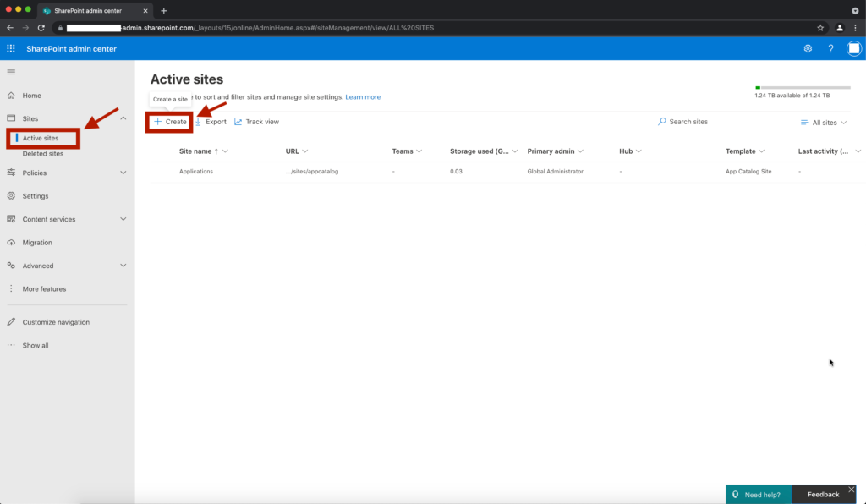Viewport: 866px width, 504px height.
Task: Click the Content services icon
Action: (11, 219)
